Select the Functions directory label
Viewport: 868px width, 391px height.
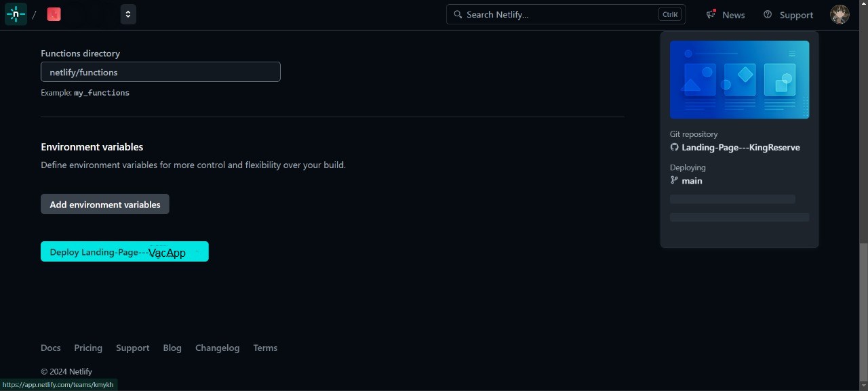click(x=80, y=54)
